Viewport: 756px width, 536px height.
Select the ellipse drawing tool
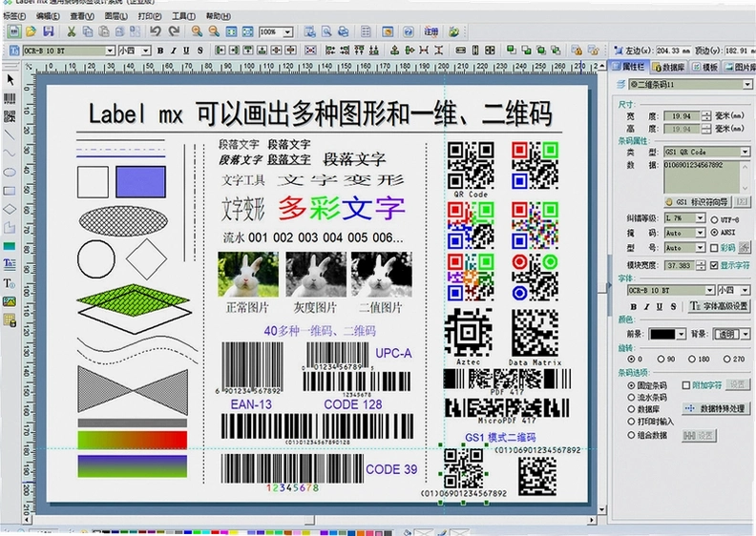(x=10, y=172)
